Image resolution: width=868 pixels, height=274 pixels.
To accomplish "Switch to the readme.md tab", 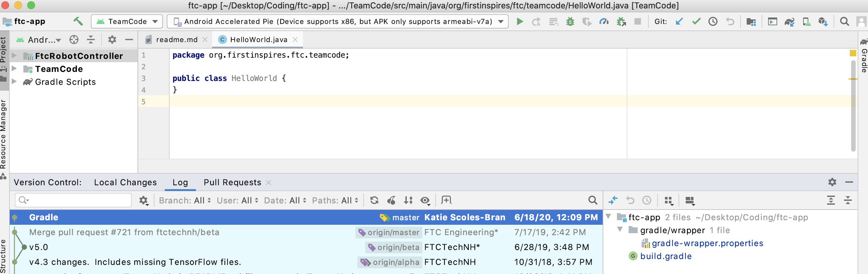I will [176, 40].
